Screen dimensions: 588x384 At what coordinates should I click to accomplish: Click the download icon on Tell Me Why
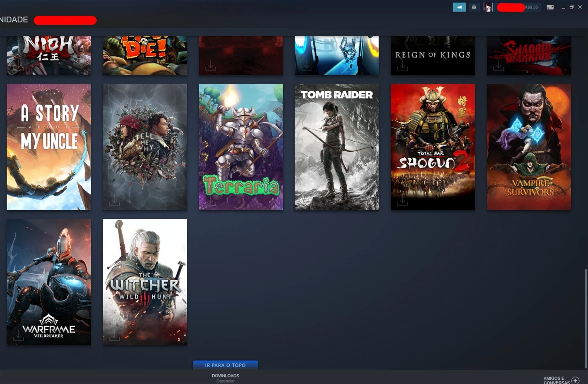point(114,200)
